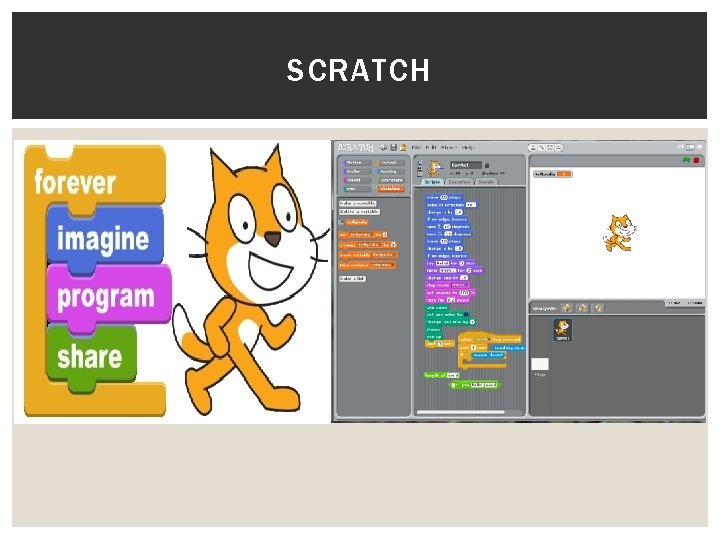The image size is (720, 540).
Task: Click the 'touching' sensing block
Action: click(508, 348)
